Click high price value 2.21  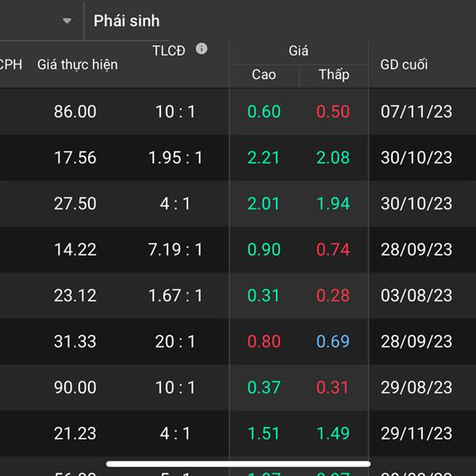263,158
